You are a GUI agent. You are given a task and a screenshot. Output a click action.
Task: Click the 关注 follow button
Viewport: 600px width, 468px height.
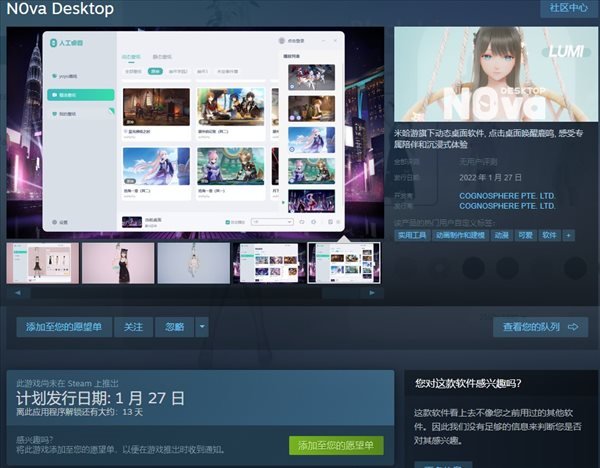[x=134, y=327]
